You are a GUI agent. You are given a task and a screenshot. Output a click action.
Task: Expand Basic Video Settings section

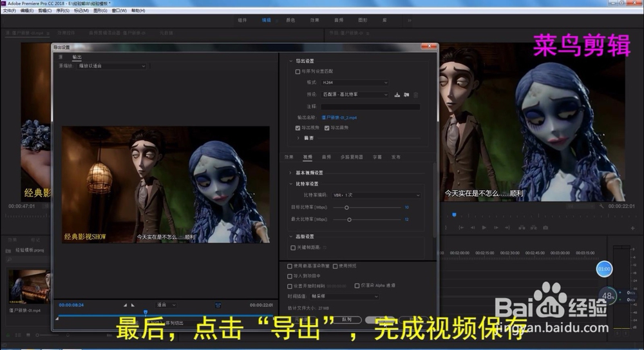pyautogui.click(x=290, y=173)
